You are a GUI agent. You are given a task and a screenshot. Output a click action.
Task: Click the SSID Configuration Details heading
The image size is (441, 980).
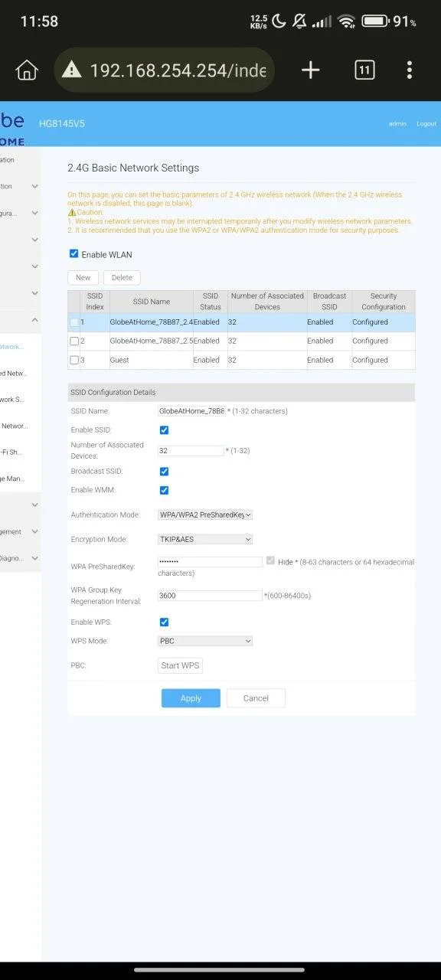coord(113,393)
